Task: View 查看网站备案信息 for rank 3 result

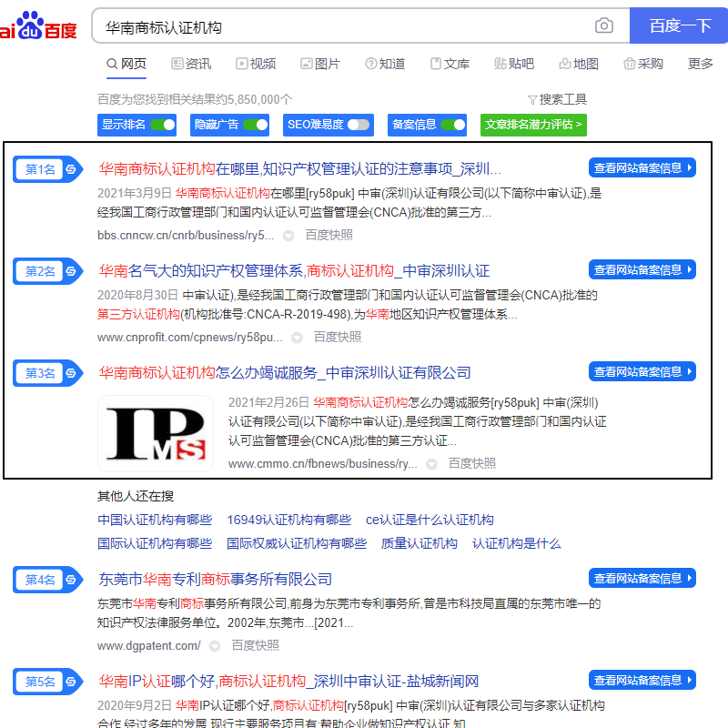Action: pos(642,371)
